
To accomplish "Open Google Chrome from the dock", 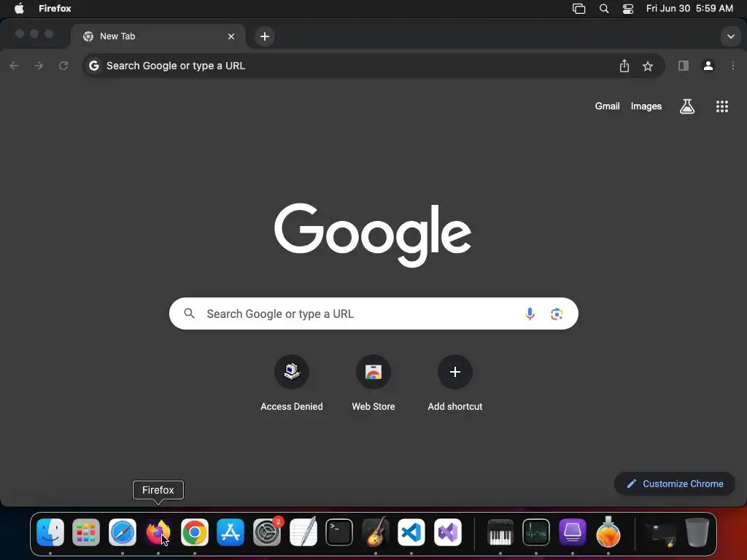I will tap(194, 532).
